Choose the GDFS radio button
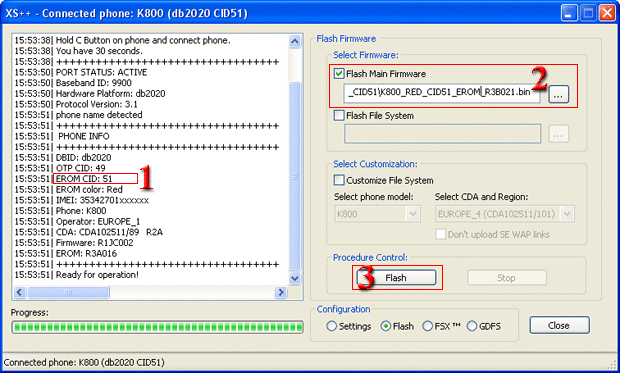 472,326
